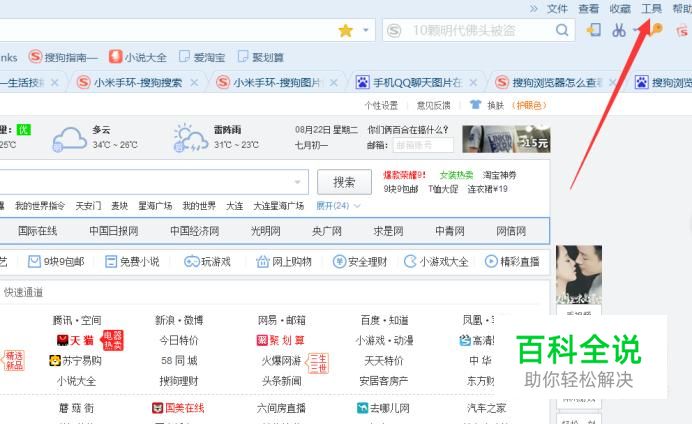Expand hot searches with 展开(24)

click(x=338, y=206)
